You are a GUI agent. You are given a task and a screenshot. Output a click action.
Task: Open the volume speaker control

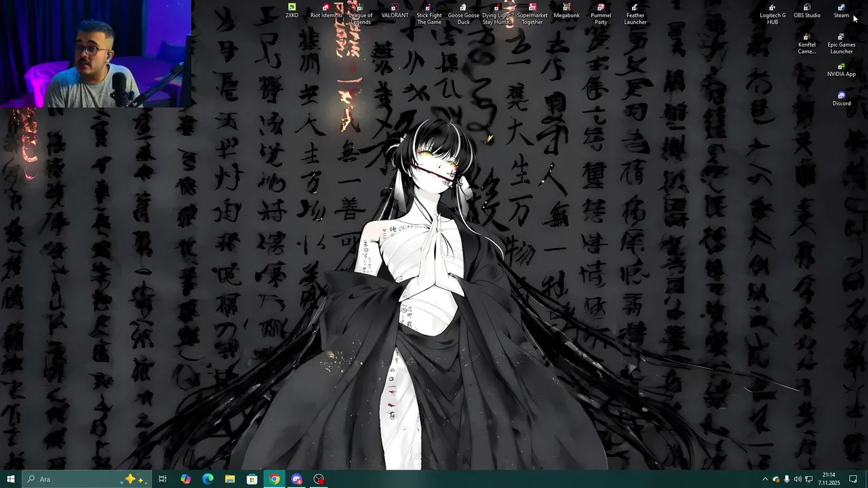(797, 479)
